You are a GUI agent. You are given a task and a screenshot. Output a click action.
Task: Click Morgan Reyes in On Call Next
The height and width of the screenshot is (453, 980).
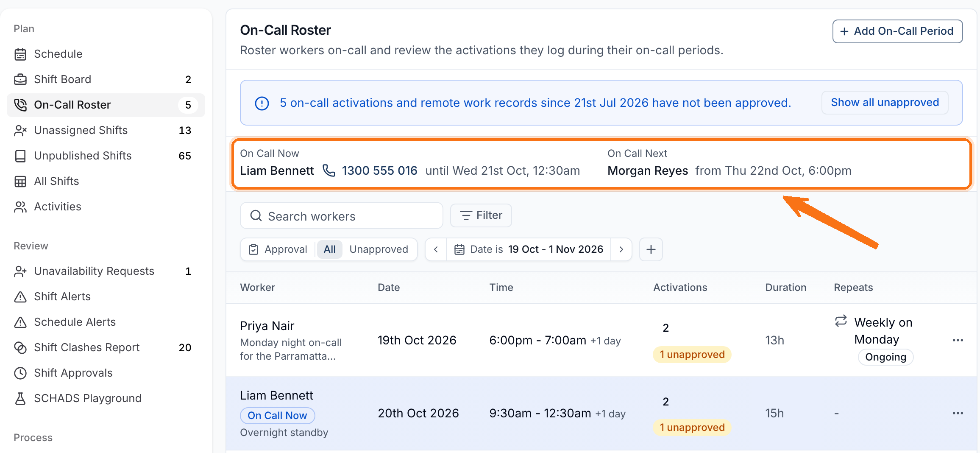(x=648, y=171)
